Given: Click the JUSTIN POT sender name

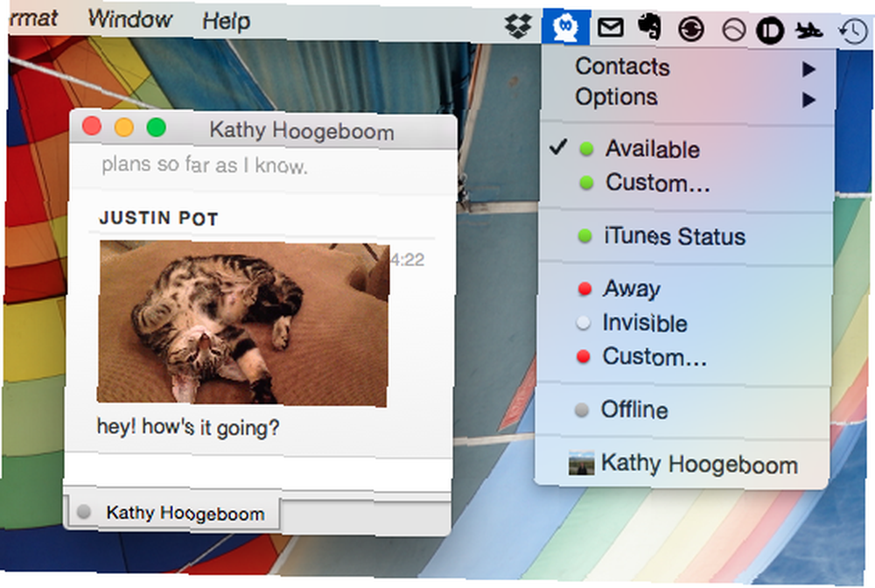Looking at the screenshot, I should [158, 218].
